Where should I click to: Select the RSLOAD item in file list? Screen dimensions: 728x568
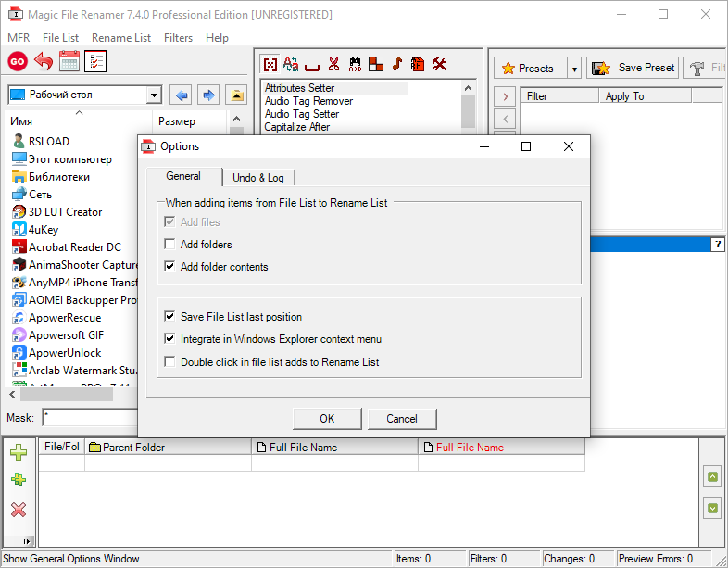pyautogui.click(x=41, y=141)
